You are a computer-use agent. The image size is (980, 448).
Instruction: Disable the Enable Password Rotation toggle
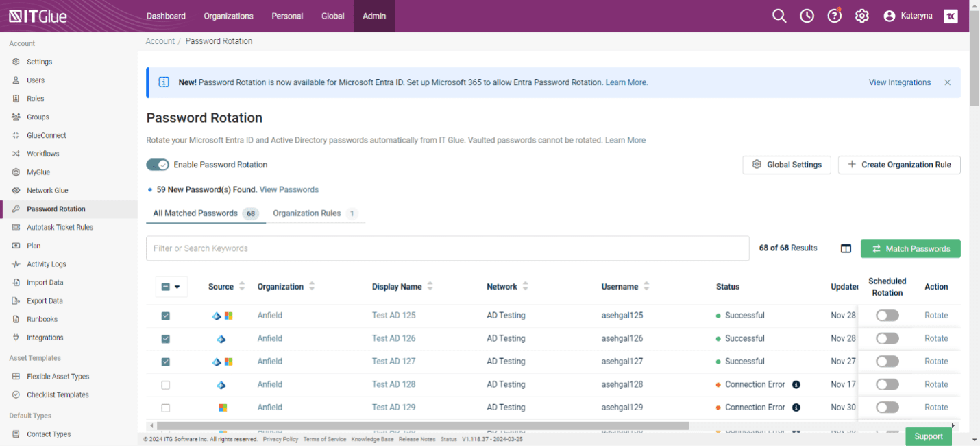tap(157, 165)
